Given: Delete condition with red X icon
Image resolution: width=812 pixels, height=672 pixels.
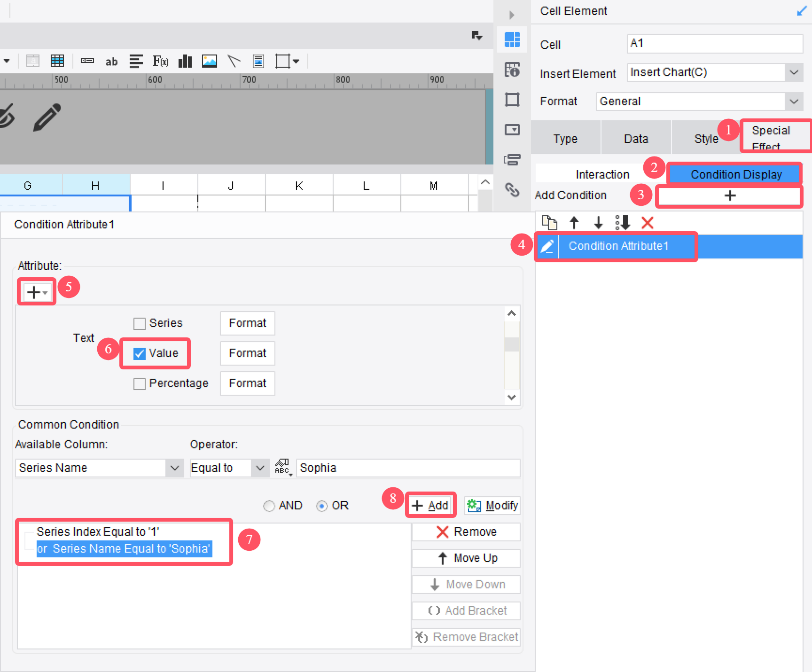Looking at the screenshot, I should tap(648, 222).
